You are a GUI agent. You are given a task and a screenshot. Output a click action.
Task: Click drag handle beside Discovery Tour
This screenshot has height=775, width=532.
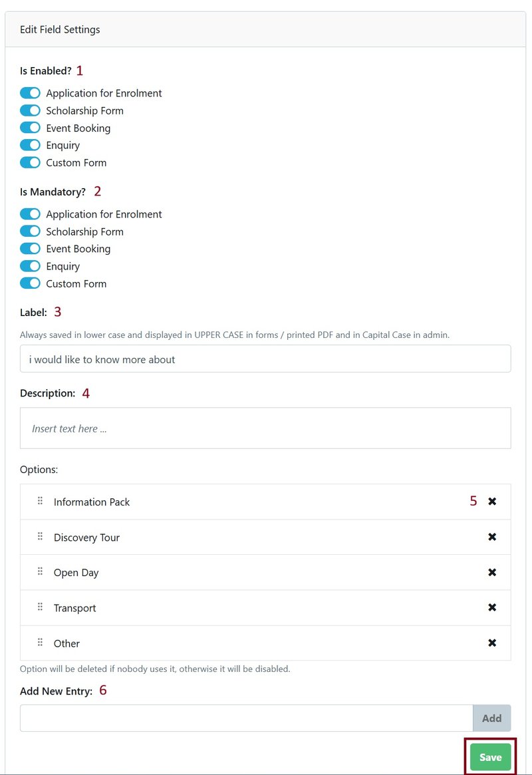(40, 536)
